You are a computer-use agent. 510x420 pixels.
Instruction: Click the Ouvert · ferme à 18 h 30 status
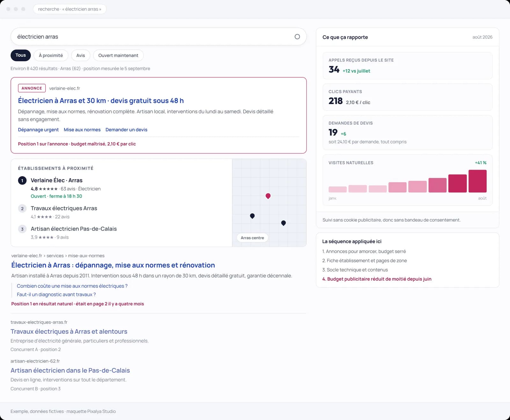click(56, 196)
